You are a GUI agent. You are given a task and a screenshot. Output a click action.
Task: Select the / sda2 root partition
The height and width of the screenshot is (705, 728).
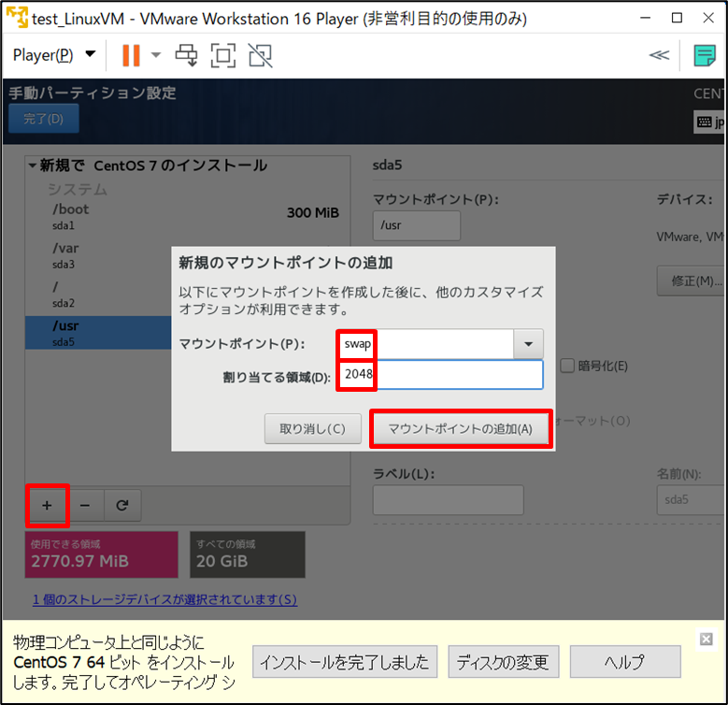coord(98,295)
